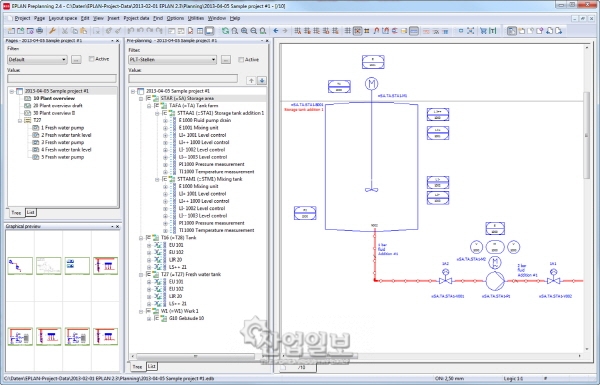Open the PLT-Stellen filter dropdown
Image resolution: width=600 pixels, height=385 pixels.
click(x=172, y=60)
